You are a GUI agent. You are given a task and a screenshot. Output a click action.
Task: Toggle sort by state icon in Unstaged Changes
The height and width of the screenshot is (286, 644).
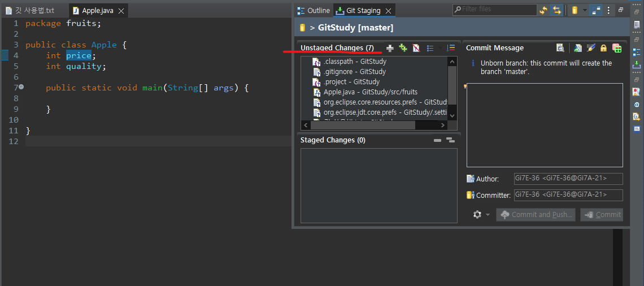pos(451,48)
